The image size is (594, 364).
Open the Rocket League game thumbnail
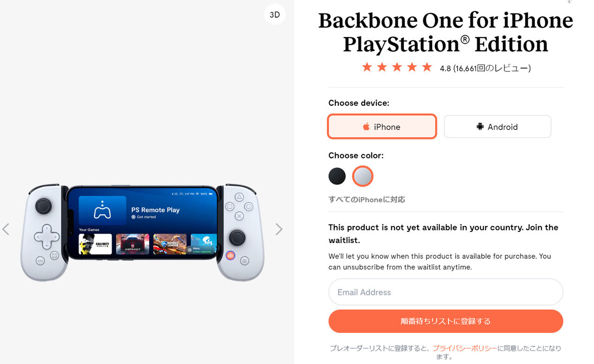click(170, 244)
